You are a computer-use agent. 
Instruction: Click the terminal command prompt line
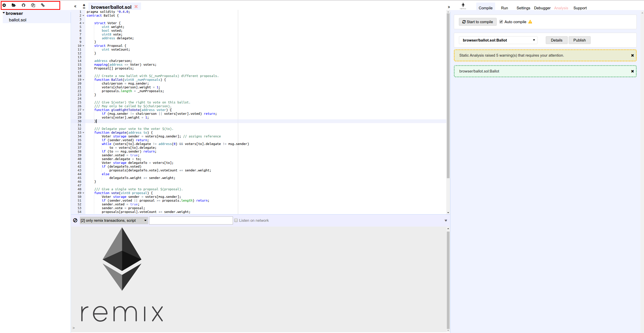[x=259, y=328]
